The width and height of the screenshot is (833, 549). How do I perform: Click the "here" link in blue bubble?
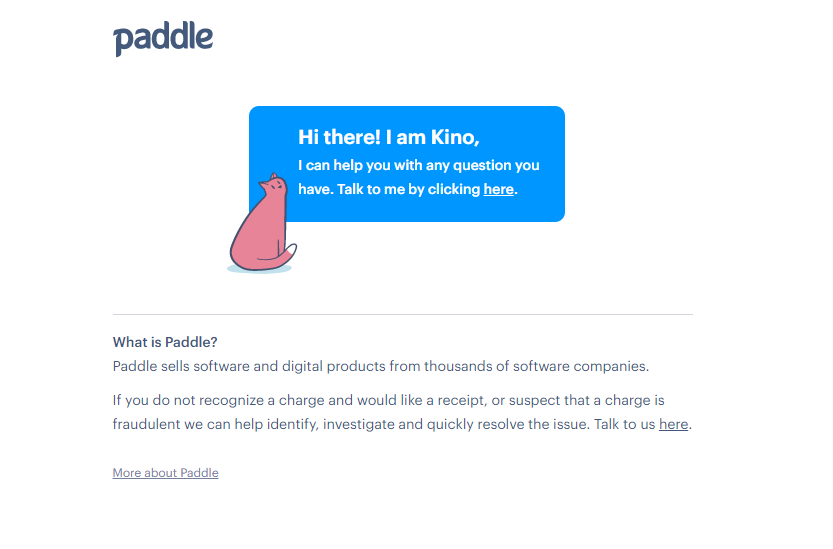point(498,189)
